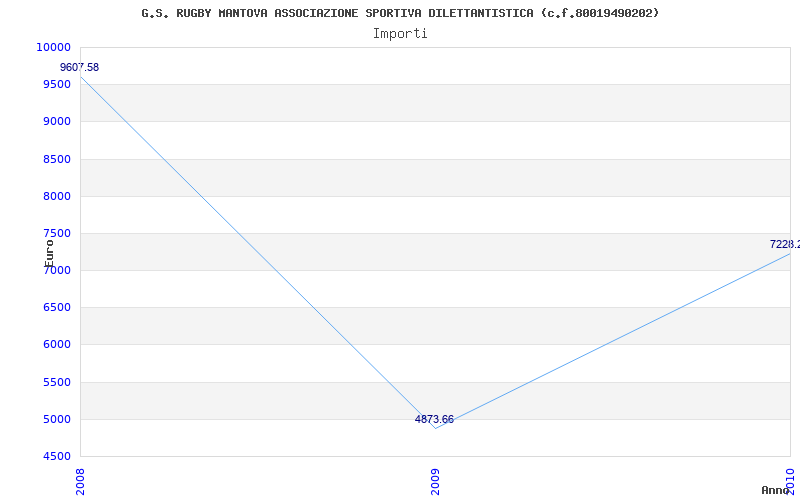Viewport: 800px width, 500px height.
Task: Click the 6500 y-axis tick label
Action: coord(56,308)
